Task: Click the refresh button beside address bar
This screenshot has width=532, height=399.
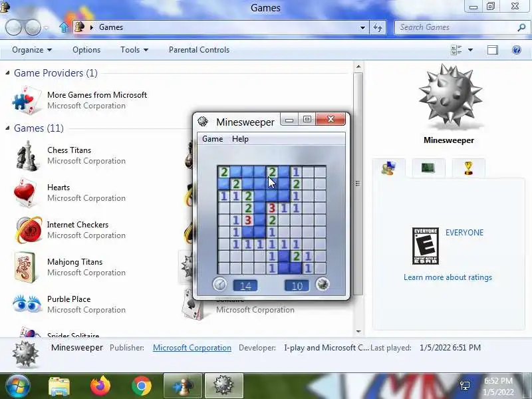Action: click(x=378, y=27)
